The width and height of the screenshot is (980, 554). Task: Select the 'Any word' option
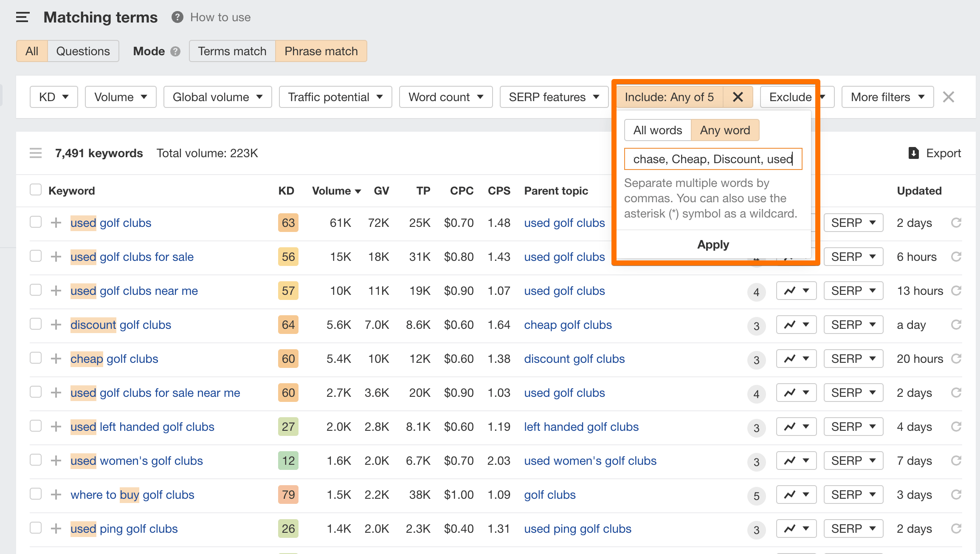(725, 130)
